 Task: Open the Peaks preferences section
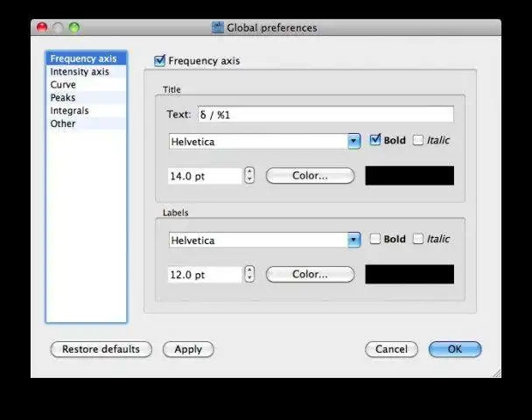pyautogui.click(x=86, y=98)
